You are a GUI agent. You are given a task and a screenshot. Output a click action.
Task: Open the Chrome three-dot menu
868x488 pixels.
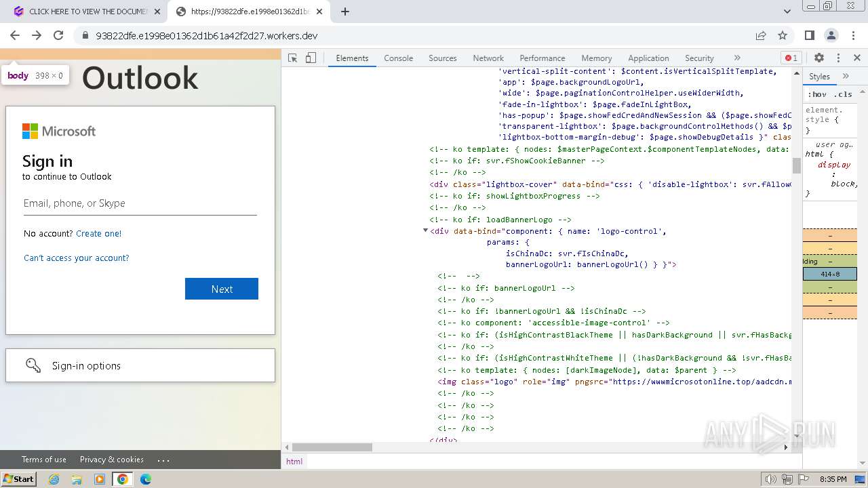coord(853,36)
